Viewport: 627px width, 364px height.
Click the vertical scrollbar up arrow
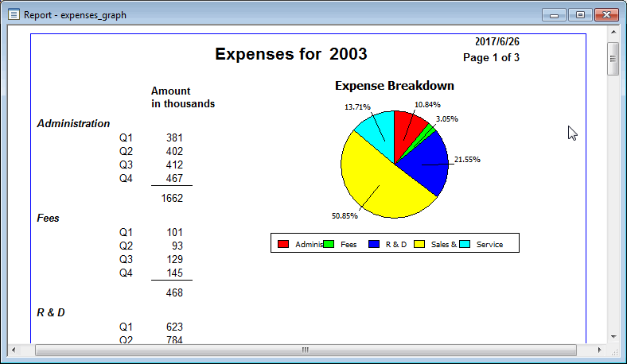613,33
